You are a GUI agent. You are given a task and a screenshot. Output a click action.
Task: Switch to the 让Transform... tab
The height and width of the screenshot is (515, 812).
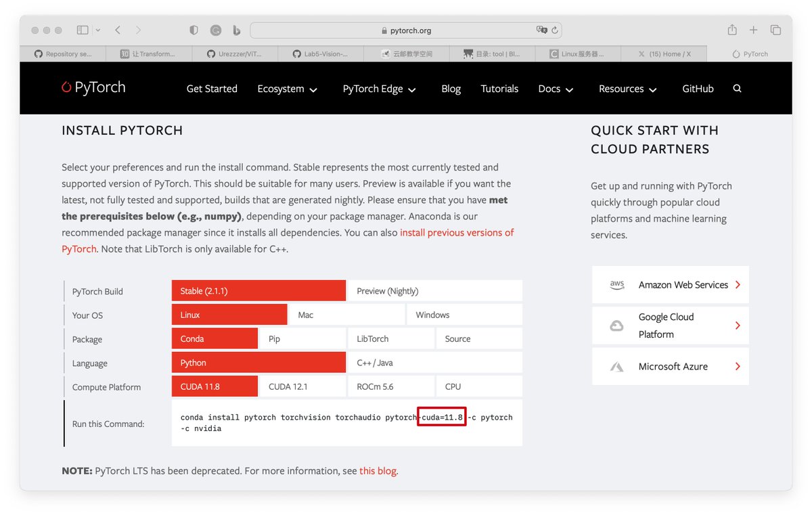pyautogui.click(x=149, y=53)
